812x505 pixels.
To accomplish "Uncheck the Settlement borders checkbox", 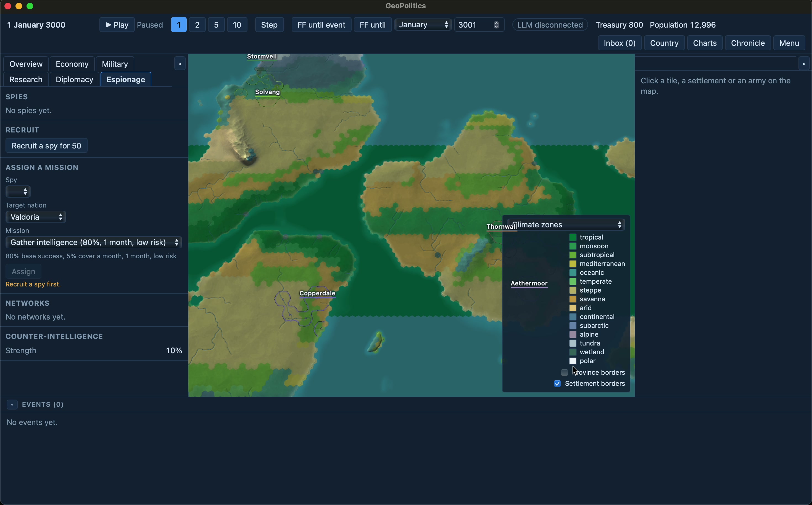I will [x=557, y=383].
